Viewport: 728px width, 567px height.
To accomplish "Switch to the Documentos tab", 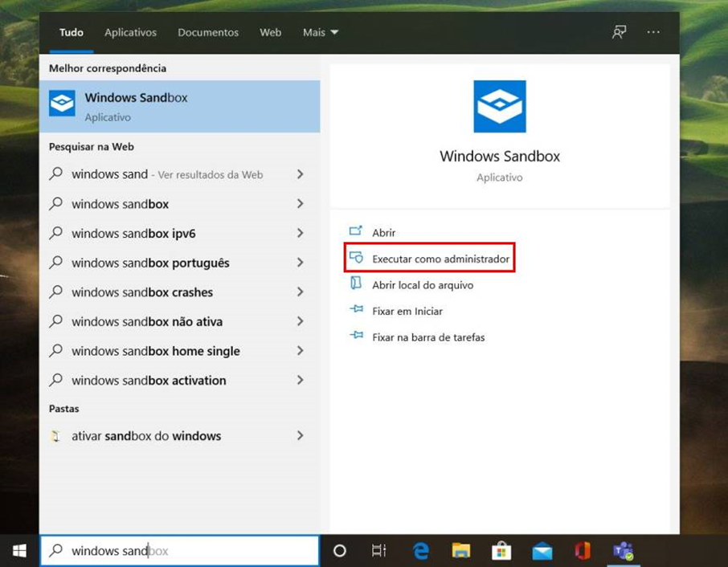I will 208,32.
